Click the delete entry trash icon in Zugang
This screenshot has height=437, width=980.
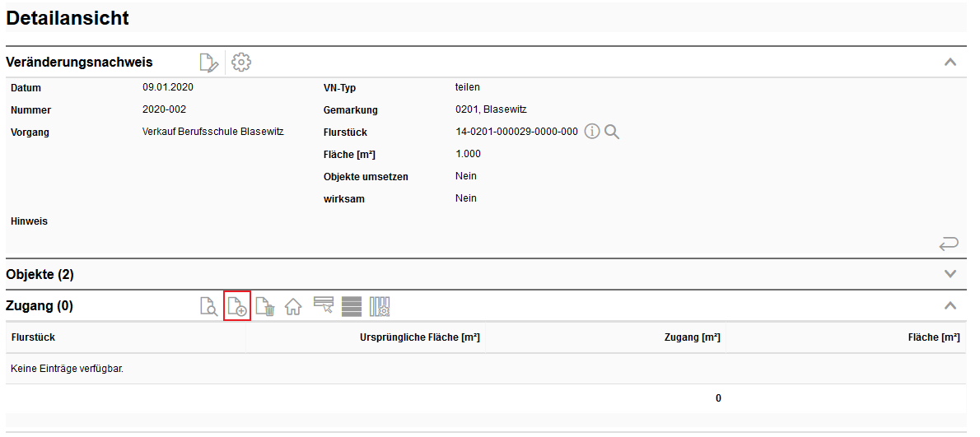pyautogui.click(x=264, y=307)
